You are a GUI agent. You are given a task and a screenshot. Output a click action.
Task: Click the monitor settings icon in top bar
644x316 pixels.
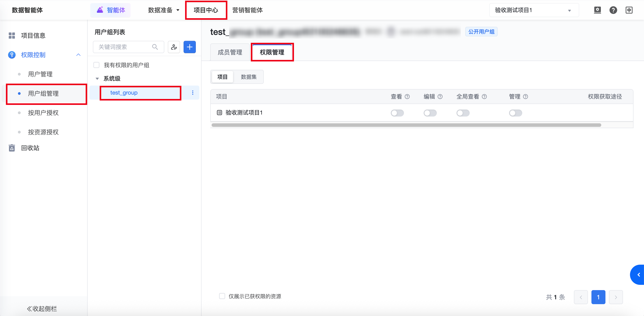pos(597,10)
